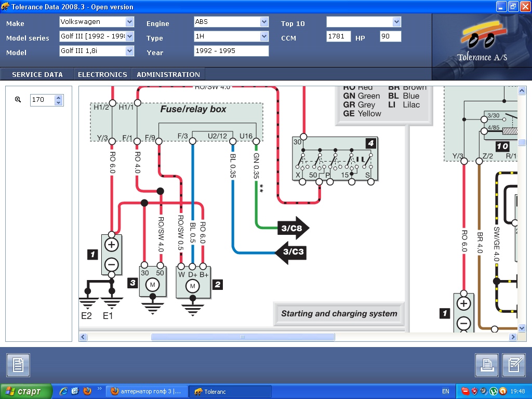532x399 pixels.
Task: Expand the Engine dropdown showing ABS
Action: click(264, 22)
